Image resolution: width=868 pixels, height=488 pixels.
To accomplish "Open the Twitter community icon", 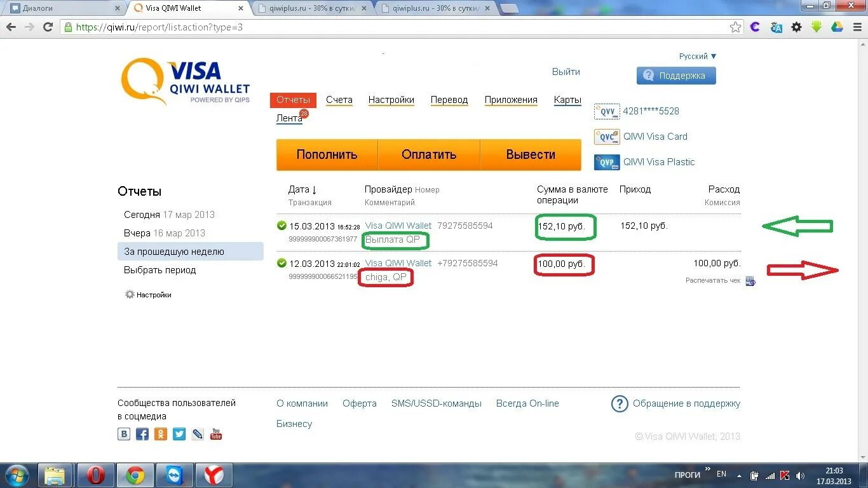I will coord(179,434).
